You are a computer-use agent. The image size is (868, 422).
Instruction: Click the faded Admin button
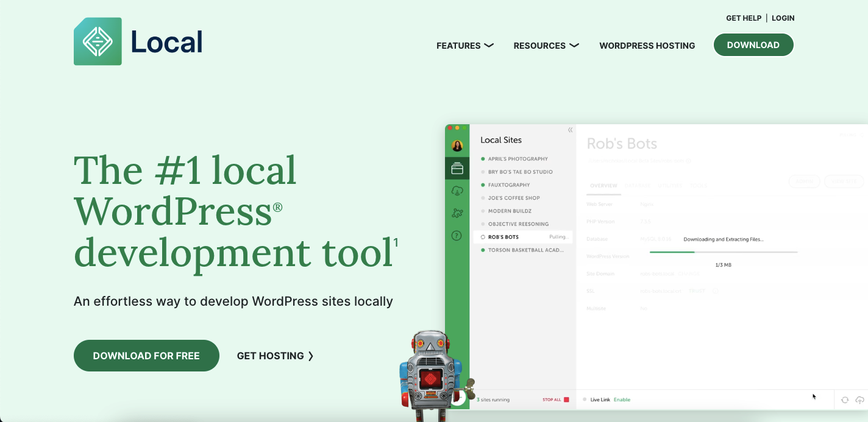tap(804, 181)
